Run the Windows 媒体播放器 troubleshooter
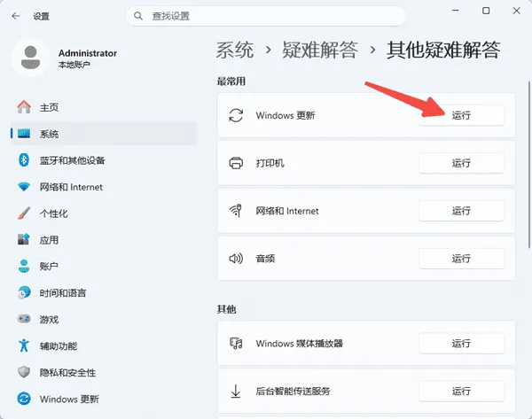 (x=461, y=344)
